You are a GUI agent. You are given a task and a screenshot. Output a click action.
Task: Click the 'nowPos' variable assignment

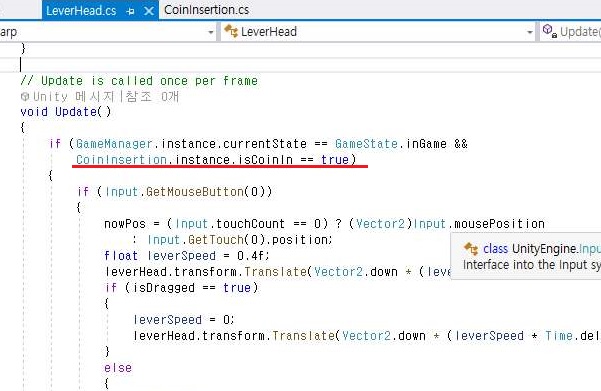point(125,223)
